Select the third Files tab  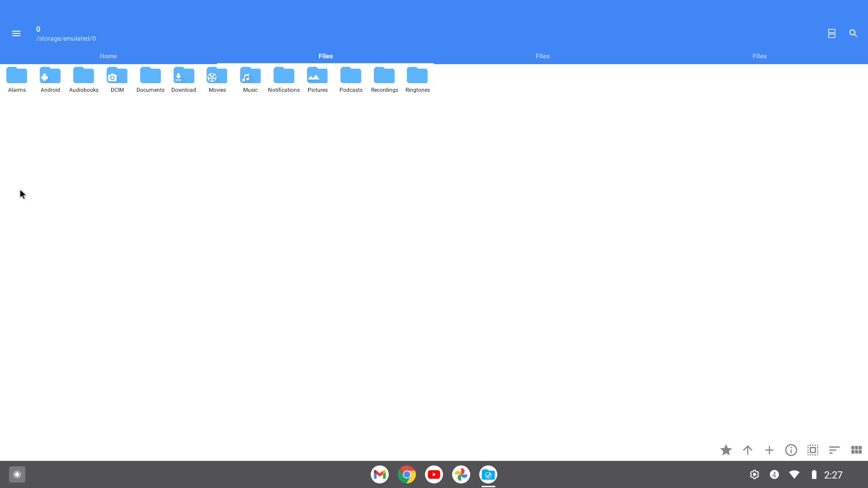pyautogui.click(x=759, y=56)
